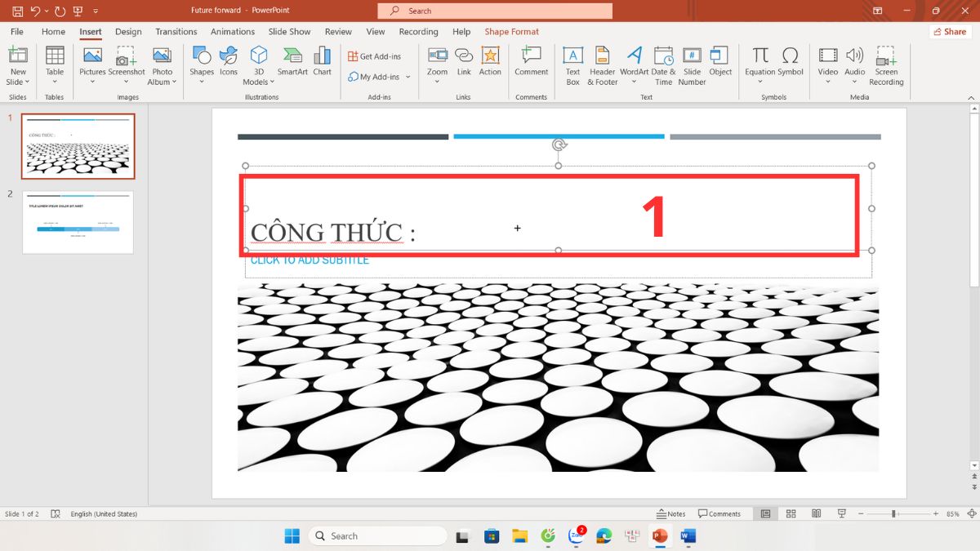
Task: Toggle the Notes pane
Action: pos(671,513)
